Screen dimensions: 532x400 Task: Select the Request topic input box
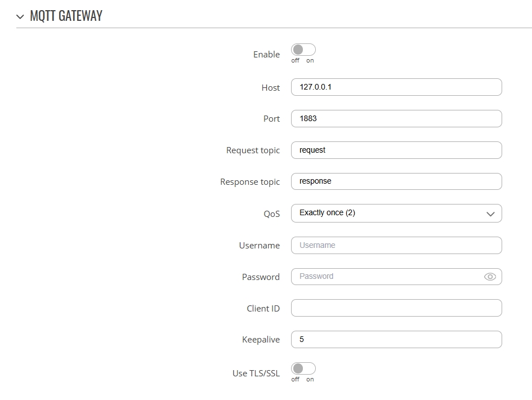tap(396, 150)
